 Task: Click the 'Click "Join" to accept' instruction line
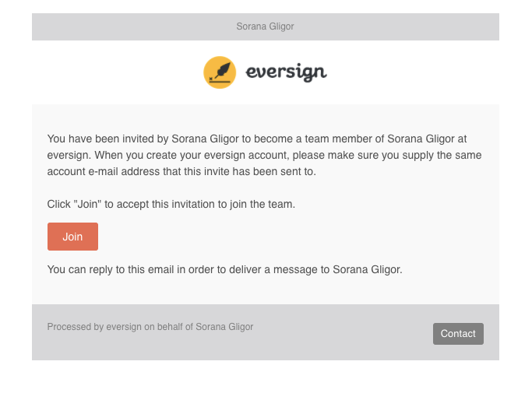point(171,204)
